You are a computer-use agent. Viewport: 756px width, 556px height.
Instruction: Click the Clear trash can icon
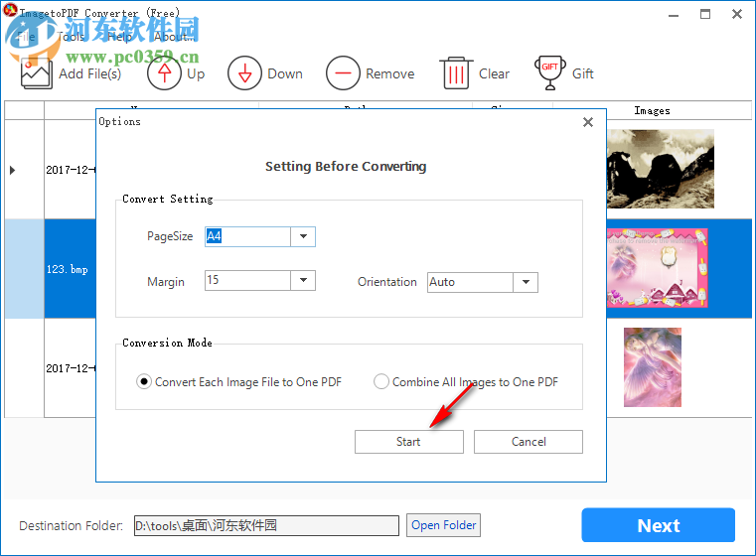(456, 73)
